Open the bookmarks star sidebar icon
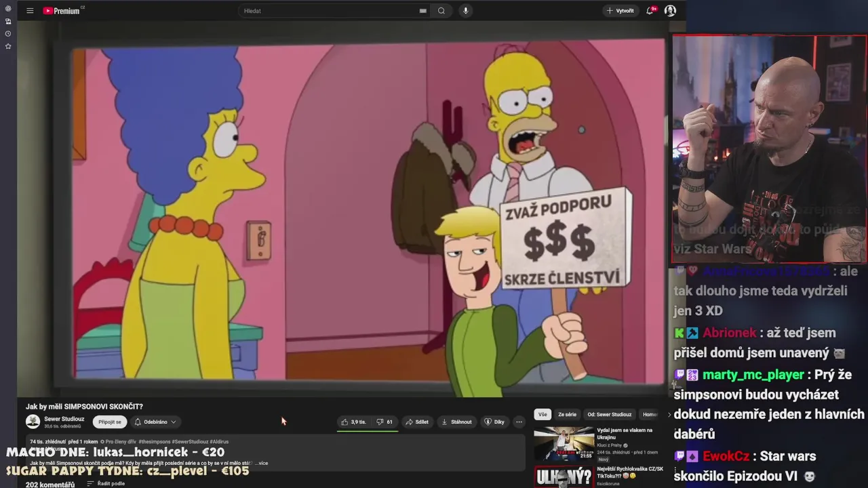 click(8, 46)
